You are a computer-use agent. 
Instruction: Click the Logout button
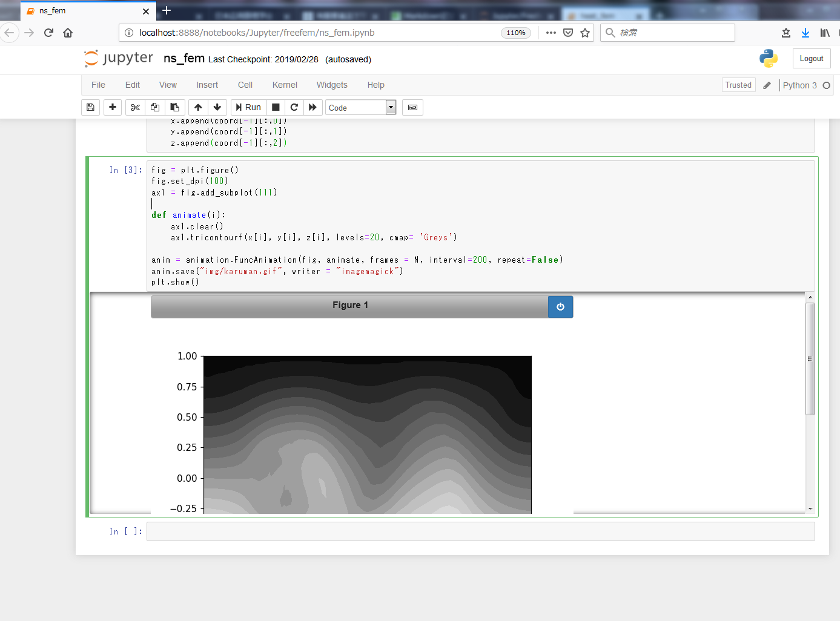[811, 59]
